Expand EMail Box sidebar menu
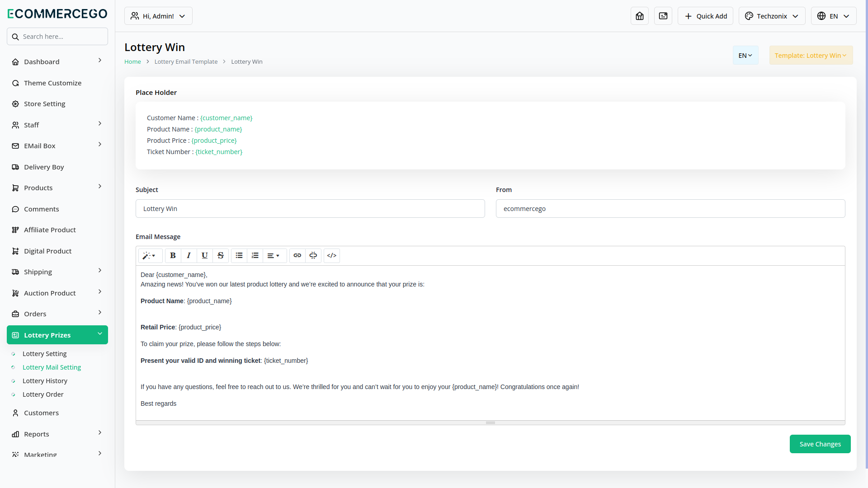Screen dimensions: 868x488 coord(57,146)
